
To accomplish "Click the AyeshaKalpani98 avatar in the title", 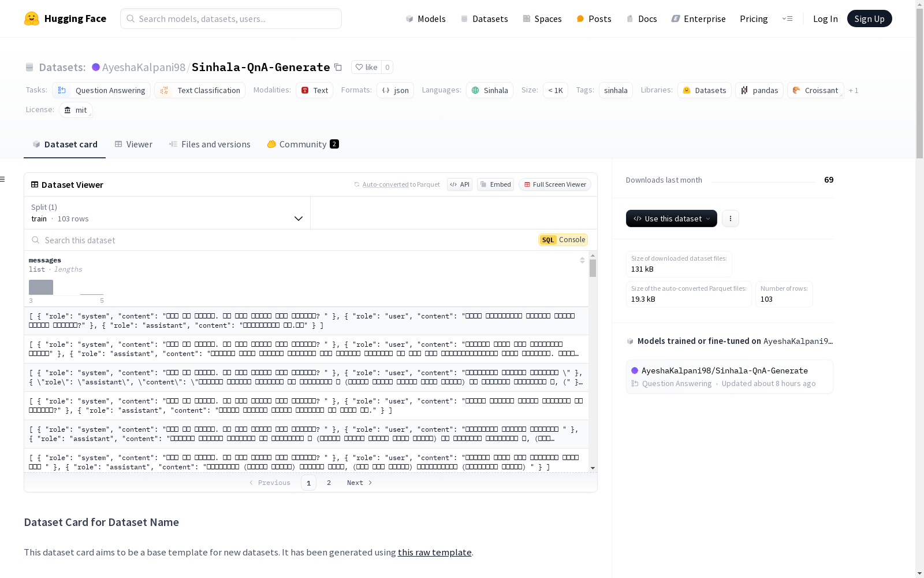I will coord(96,67).
